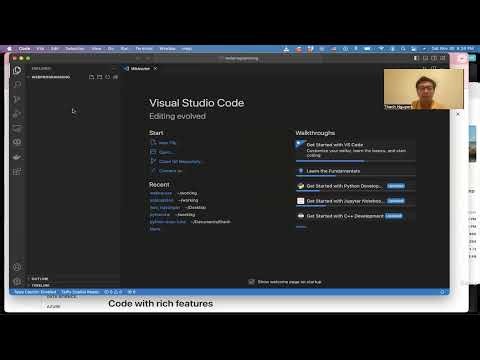Open the Code menu in menu bar
This screenshot has height=360, width=480.
tap(24, 49)
